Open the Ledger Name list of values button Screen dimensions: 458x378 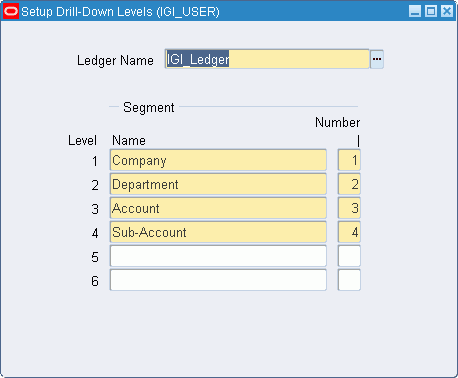click(x=377, y=59)
